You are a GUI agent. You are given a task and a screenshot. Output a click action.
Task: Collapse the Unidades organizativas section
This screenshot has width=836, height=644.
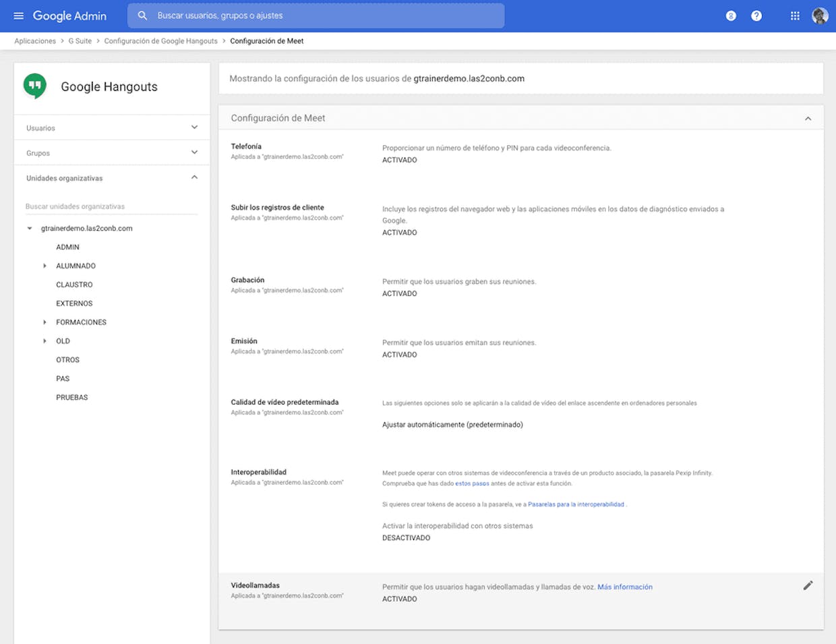click(x=194, y=177)
